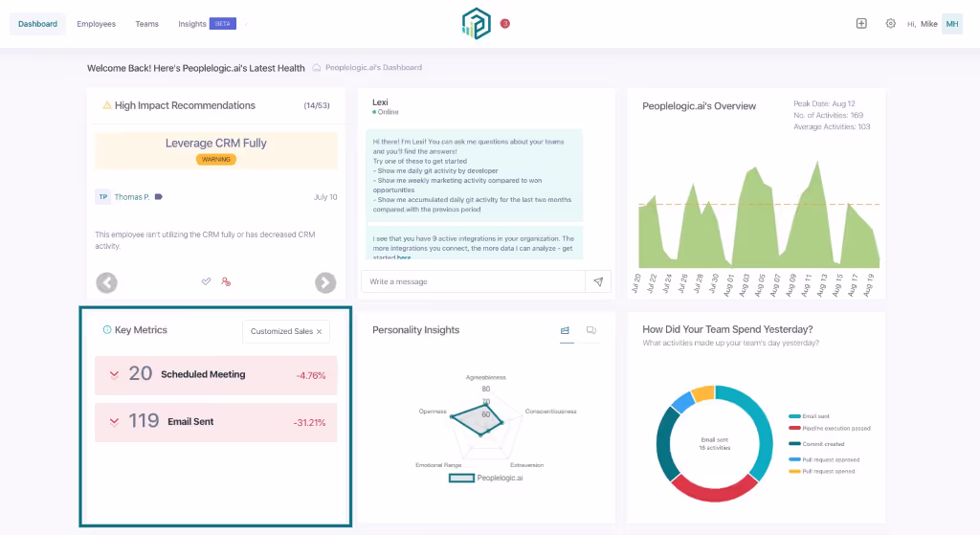Open the Insights BETA tab
The width and height of the screenshot is (980, 535).
click(x=207, y=24)
